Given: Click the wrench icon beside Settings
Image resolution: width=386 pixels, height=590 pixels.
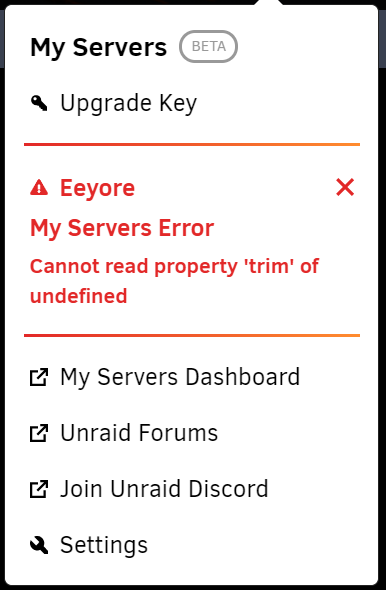Looking at the screenshot, I should click(x=39, y=545).
